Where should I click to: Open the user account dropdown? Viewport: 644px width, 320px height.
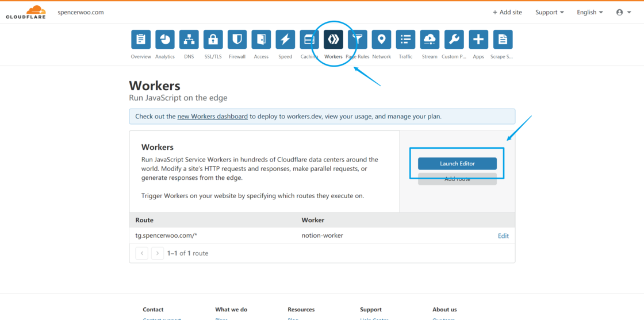pyautogui.click(x=623, y=12)
